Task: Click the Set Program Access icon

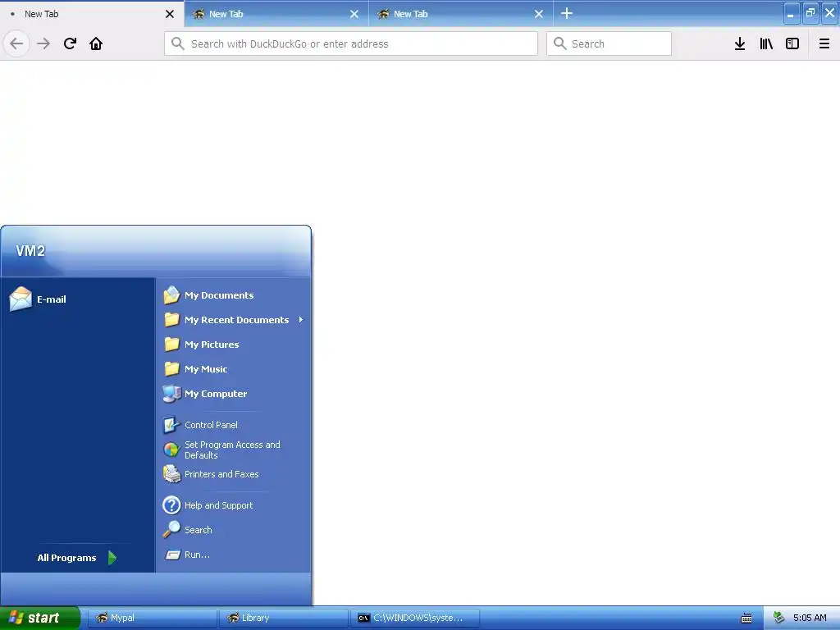Action: (171, 450)
